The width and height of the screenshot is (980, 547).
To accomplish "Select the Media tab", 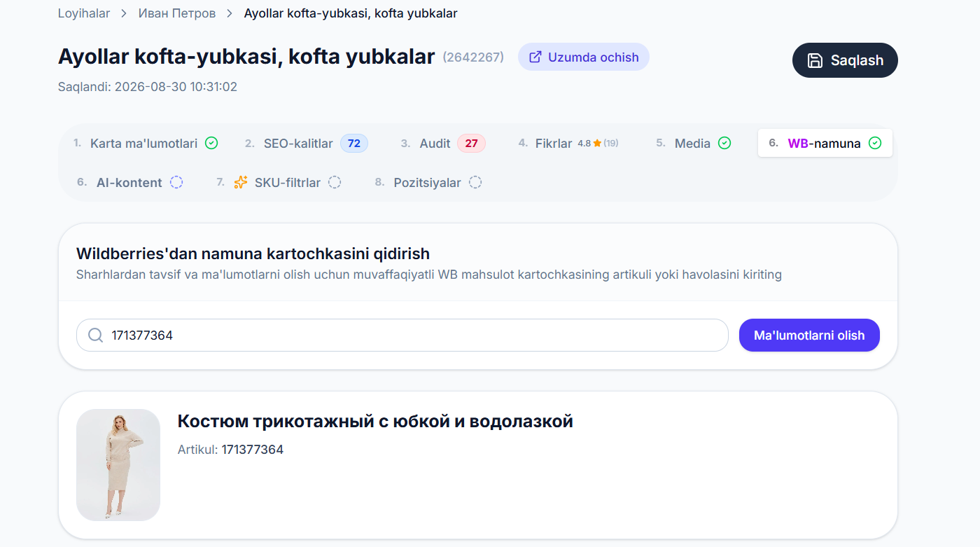I will (x=694, y=144).
